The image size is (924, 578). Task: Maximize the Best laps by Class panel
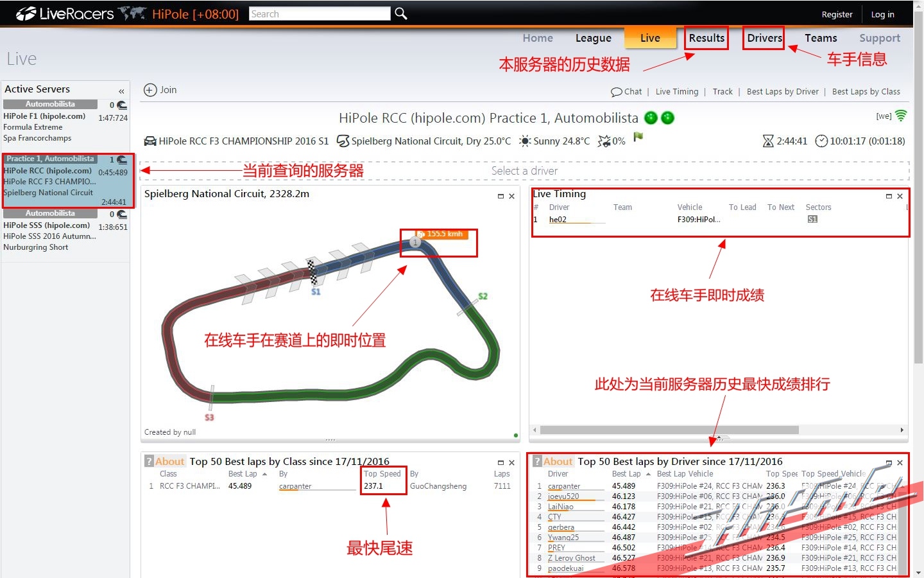click(x=501, y=463)
